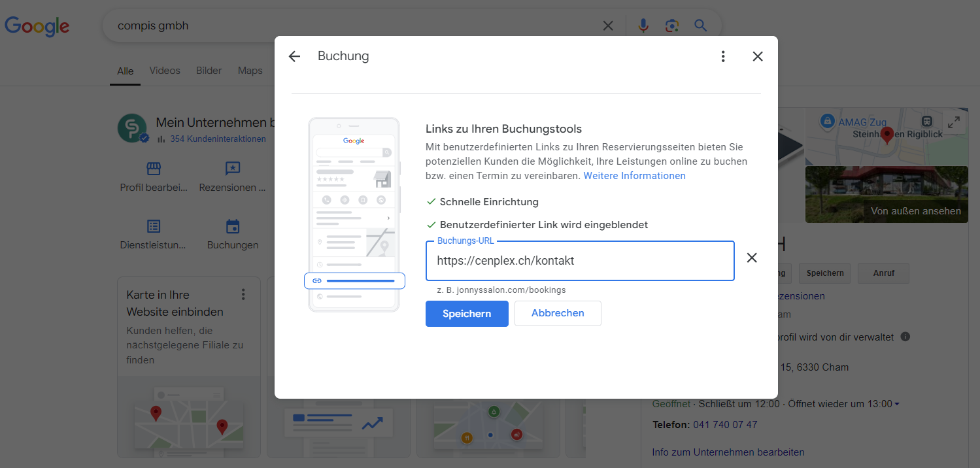Clear the Buchungs-URL with the X icon
Screen dimensions: 980x468
point(752,258)
